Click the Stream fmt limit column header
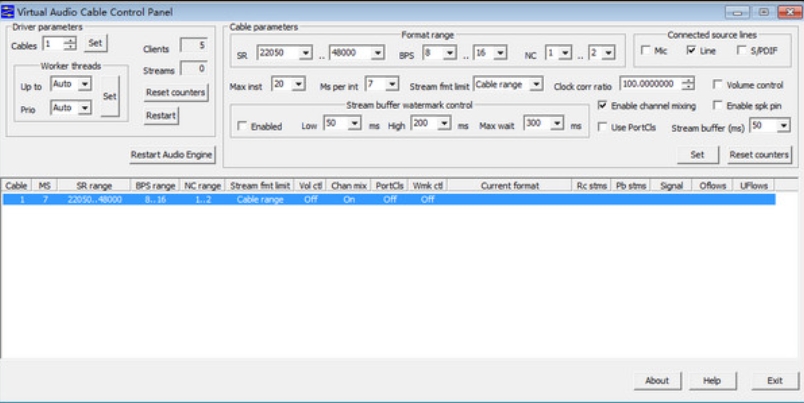 pos(260,186)
